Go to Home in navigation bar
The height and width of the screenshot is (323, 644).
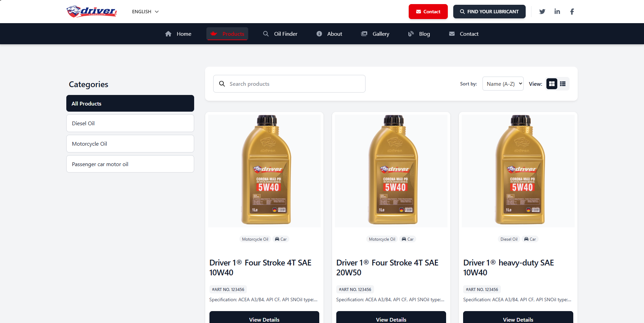click(178, 34)
